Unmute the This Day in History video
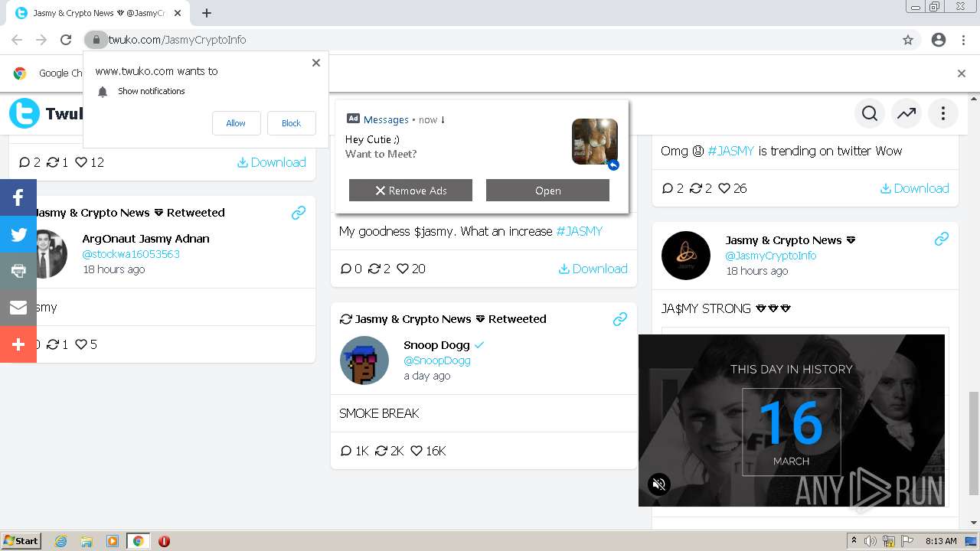This screenshot has width=980, height=551. (658, 484)
